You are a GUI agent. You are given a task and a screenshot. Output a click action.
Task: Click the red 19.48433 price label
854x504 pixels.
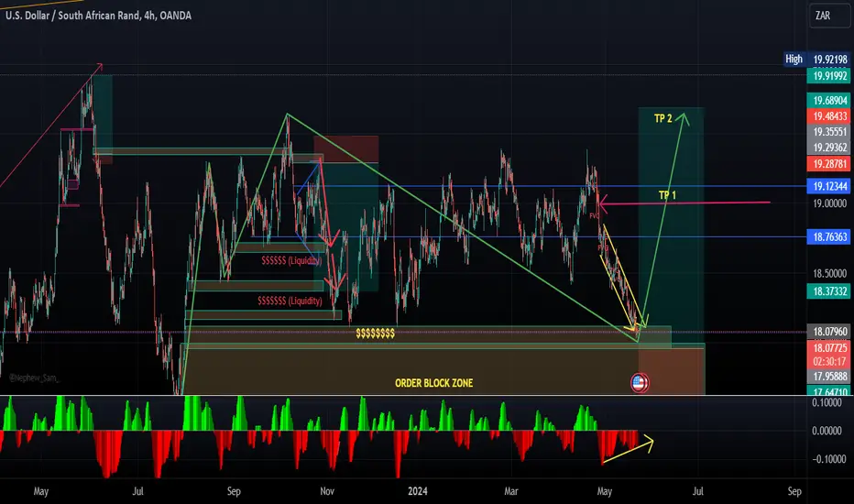829,116
